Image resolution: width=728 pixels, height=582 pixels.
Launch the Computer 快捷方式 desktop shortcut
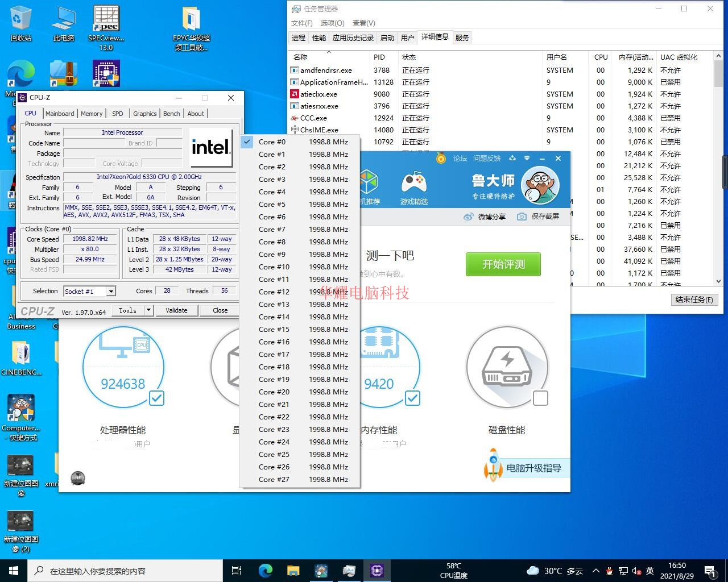point(21,418)
